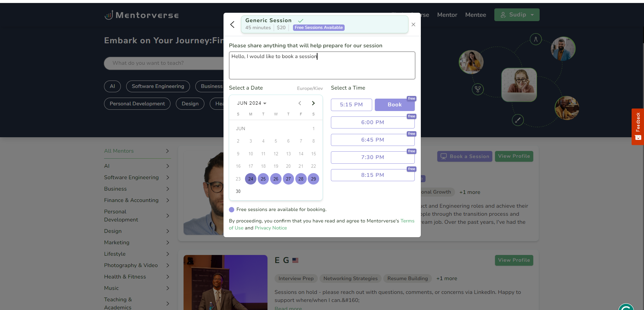
Task: Click the US flag beside mentor E G
Action: (295, 260)
